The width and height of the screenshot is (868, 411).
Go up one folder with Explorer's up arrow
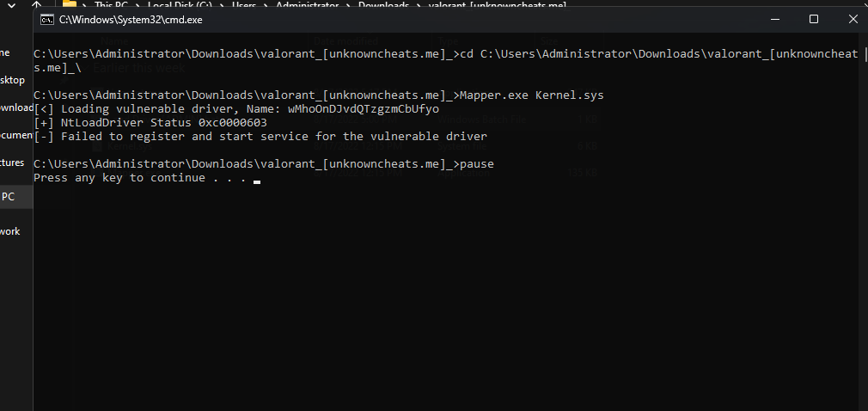(37, 4)
